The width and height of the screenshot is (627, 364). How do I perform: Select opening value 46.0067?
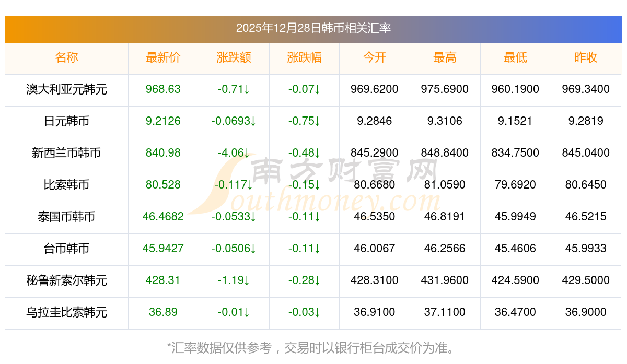tap(375, 249)
